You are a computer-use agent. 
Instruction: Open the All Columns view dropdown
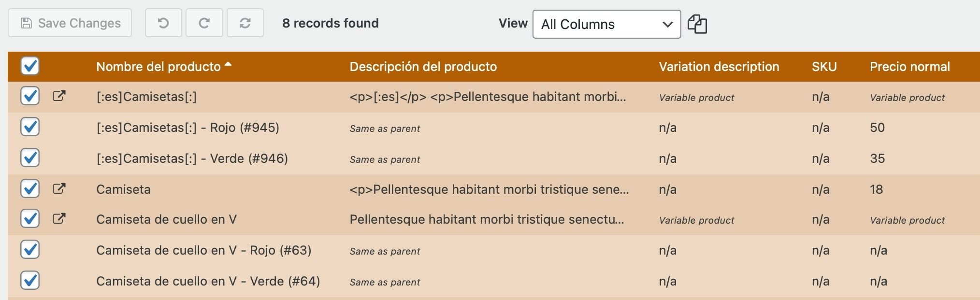click(x=606, y=24)
